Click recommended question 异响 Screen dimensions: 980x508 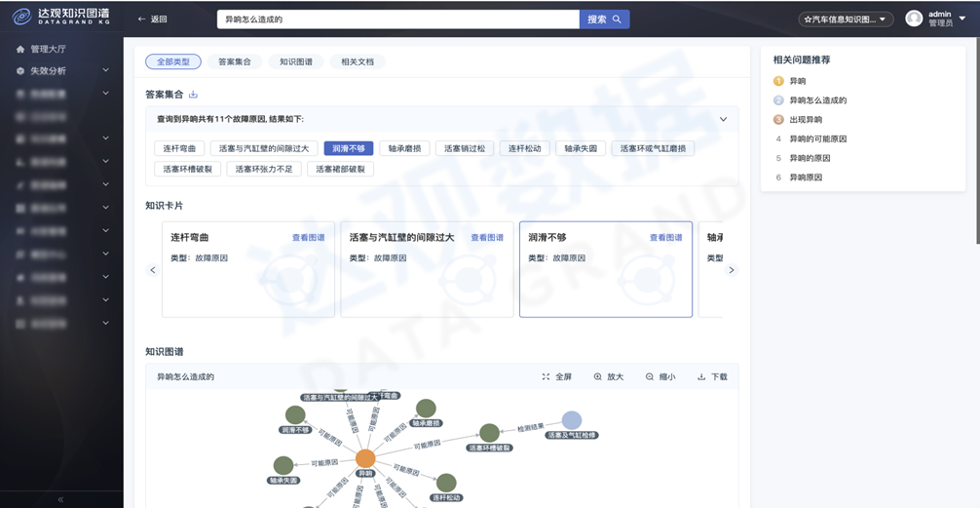point(798,81)
